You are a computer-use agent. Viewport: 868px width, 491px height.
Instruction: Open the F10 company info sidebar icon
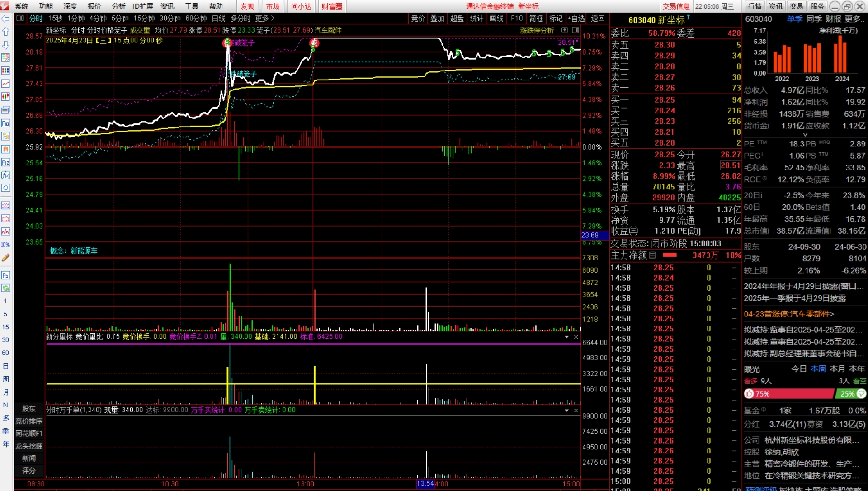(6, 123)
